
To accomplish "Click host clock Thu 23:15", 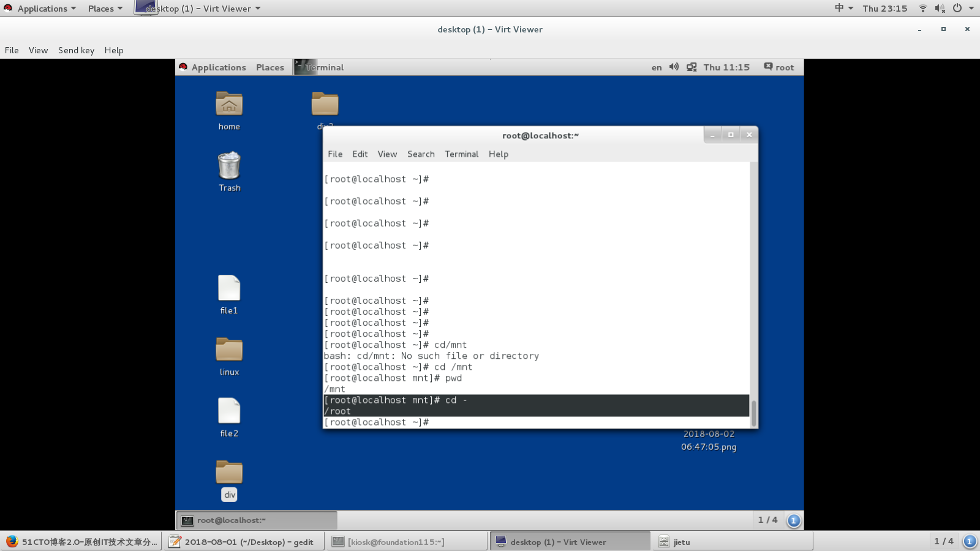I will pyautogui.click(x=885, y=9).
